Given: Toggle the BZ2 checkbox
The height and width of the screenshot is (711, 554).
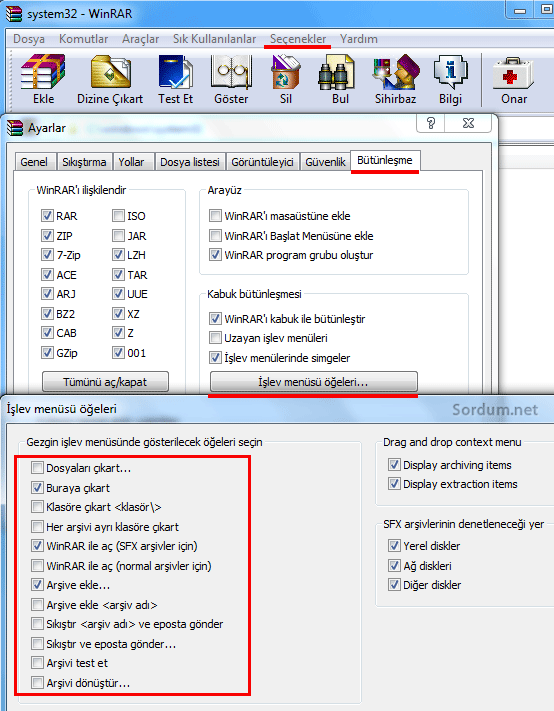Looking at the screenshot, I should pos(47,313).
